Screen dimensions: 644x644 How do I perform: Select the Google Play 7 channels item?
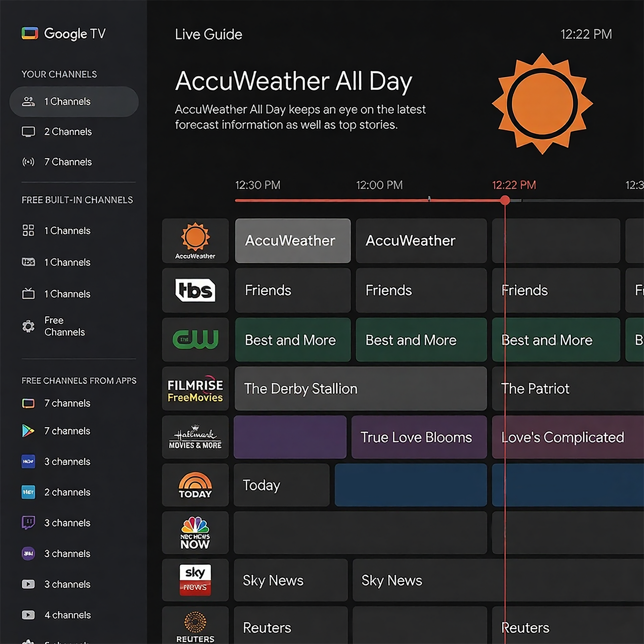tap(67, 431)
